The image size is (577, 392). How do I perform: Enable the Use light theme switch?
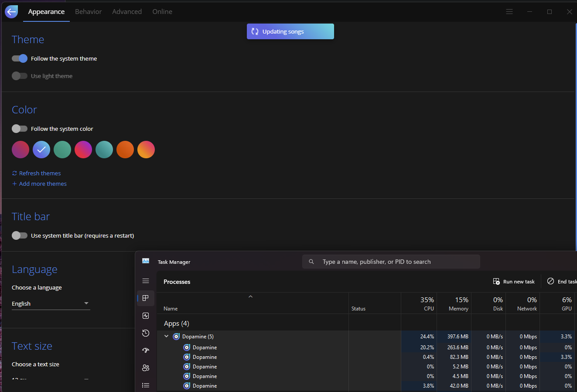click(x=19, y=75)
